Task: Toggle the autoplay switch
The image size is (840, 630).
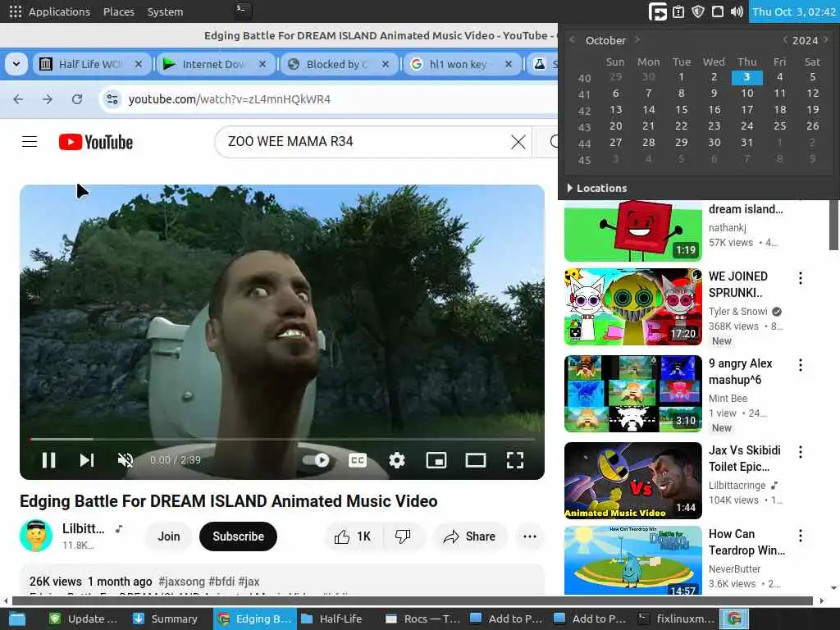Action: pos(316,460)
